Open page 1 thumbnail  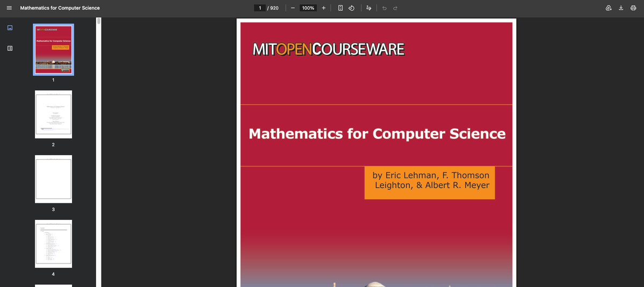point(53,49)
